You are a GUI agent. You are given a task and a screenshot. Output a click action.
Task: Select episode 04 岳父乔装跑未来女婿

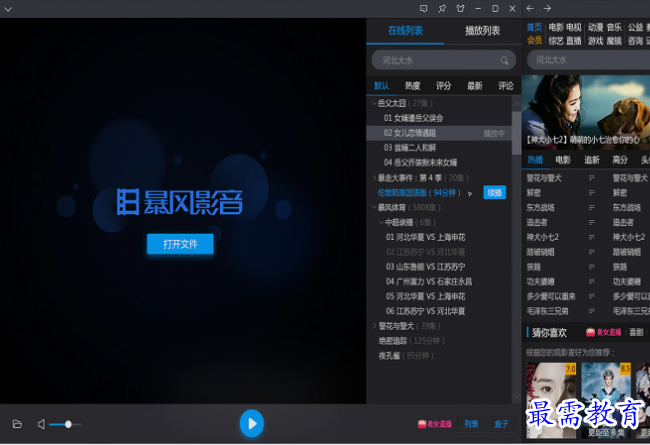420,163
